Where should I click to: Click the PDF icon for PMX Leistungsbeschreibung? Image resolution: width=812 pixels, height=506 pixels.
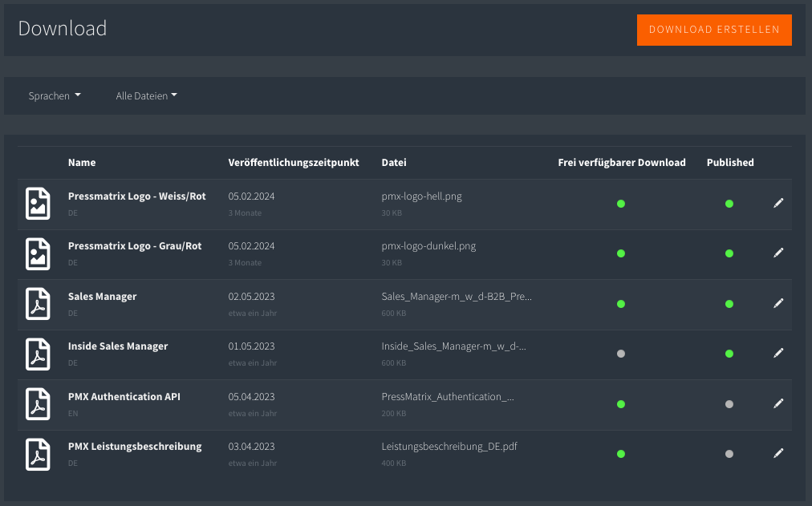point(38,454)
